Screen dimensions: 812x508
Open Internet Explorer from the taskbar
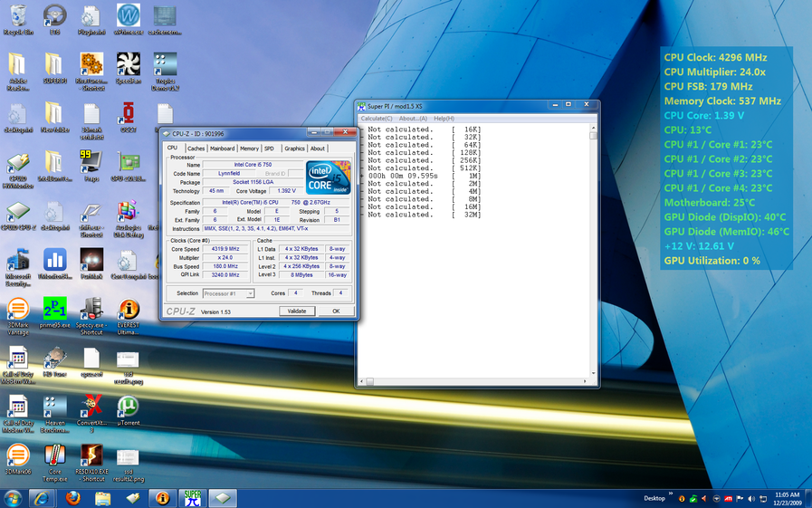pyautogui.click(x=42, y=498)
